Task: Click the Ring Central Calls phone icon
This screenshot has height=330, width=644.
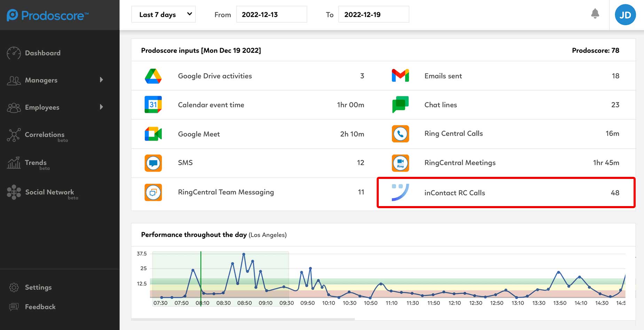Action: [x=400, y=134]
